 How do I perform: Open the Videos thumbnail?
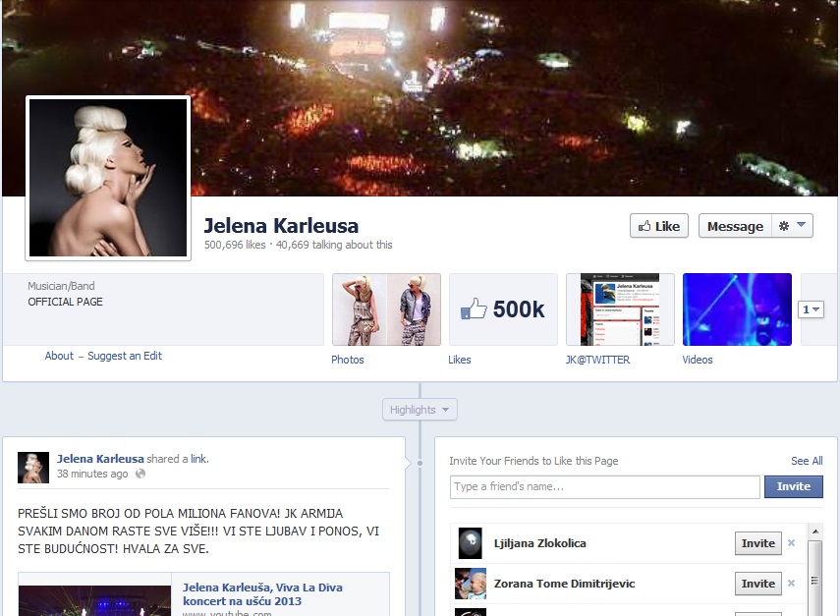(x=736, y=309)
